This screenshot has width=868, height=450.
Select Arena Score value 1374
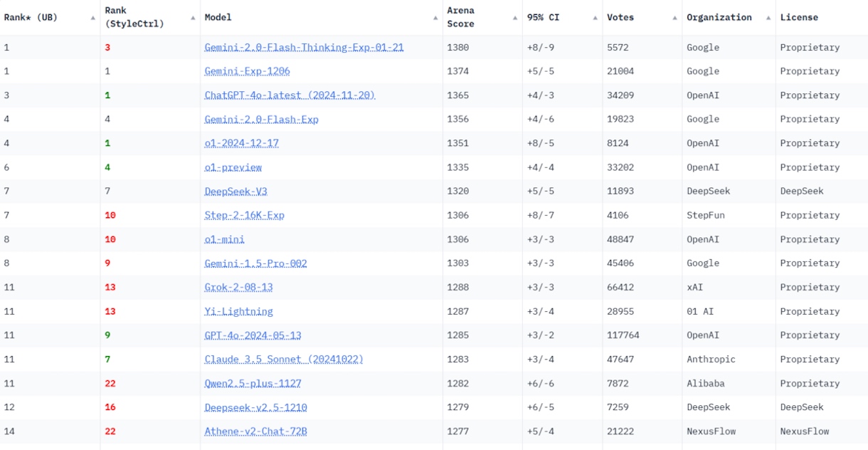point(457,71)
